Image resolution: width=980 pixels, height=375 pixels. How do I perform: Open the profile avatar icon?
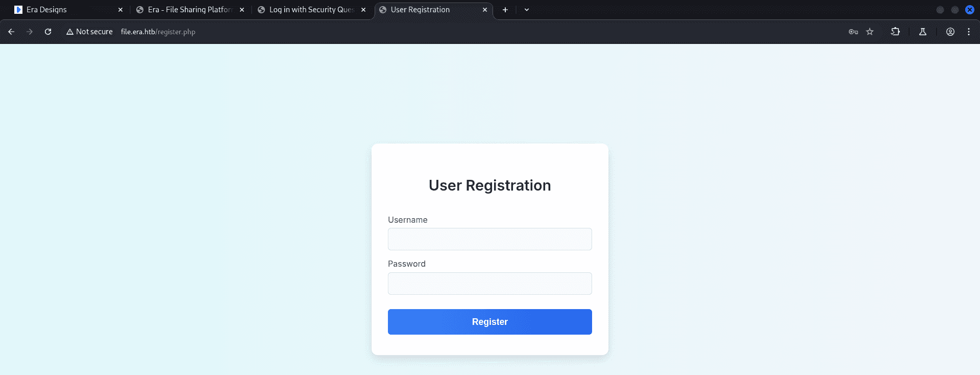[x=950, y=32]
